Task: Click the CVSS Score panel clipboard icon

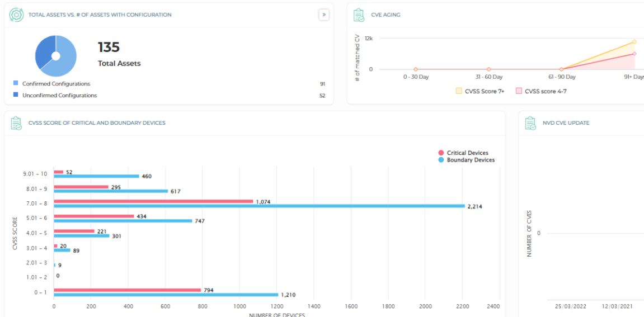Action: pos(16,123)
